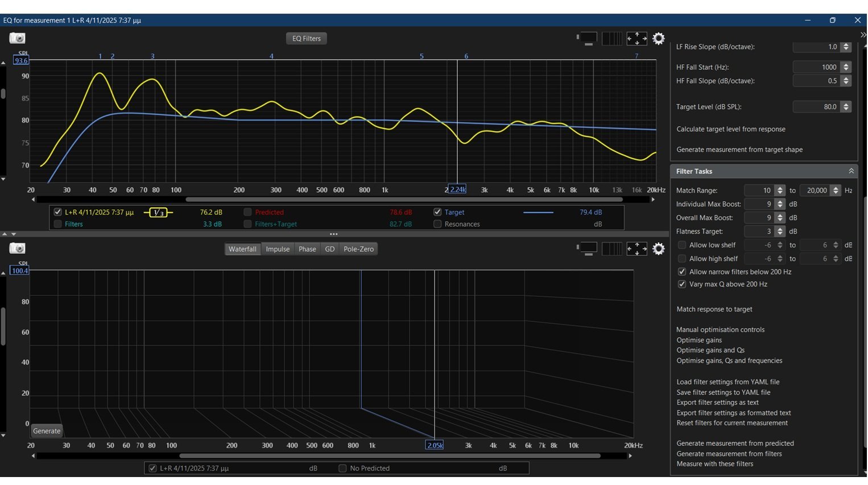Uncheck Allow narrow filters below 200 Hz

point(681,272)
